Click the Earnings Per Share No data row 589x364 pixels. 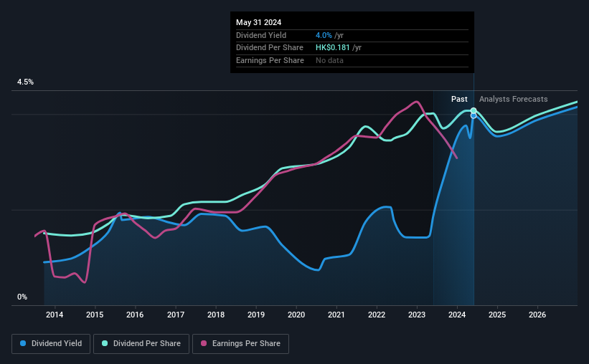(x=352, y=60)
